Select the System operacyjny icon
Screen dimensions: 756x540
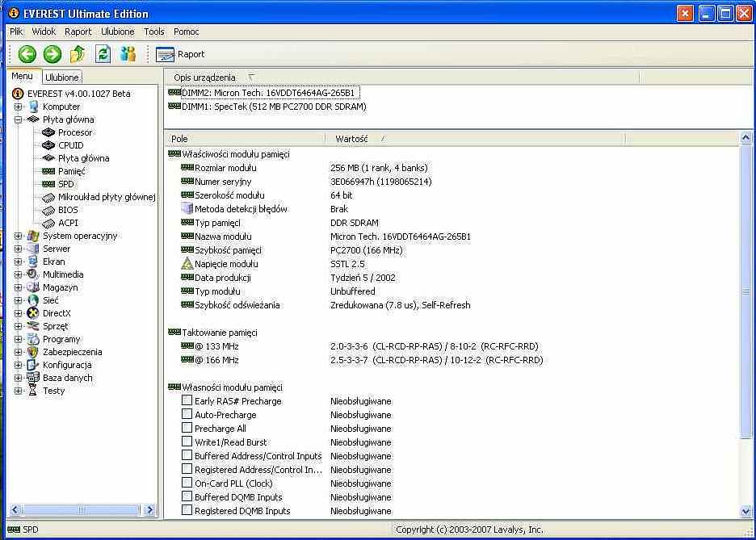click(x=33, y=236)
